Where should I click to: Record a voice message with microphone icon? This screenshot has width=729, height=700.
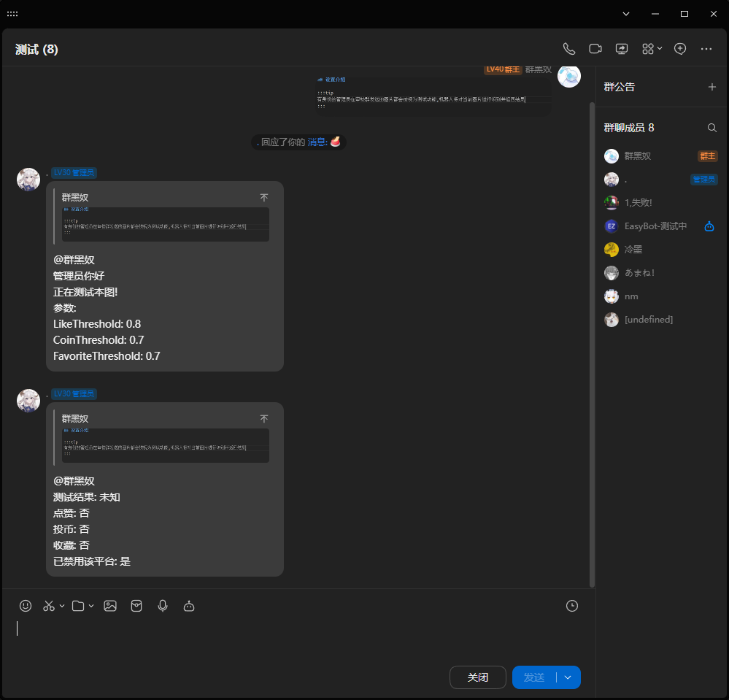click(163, 606)
